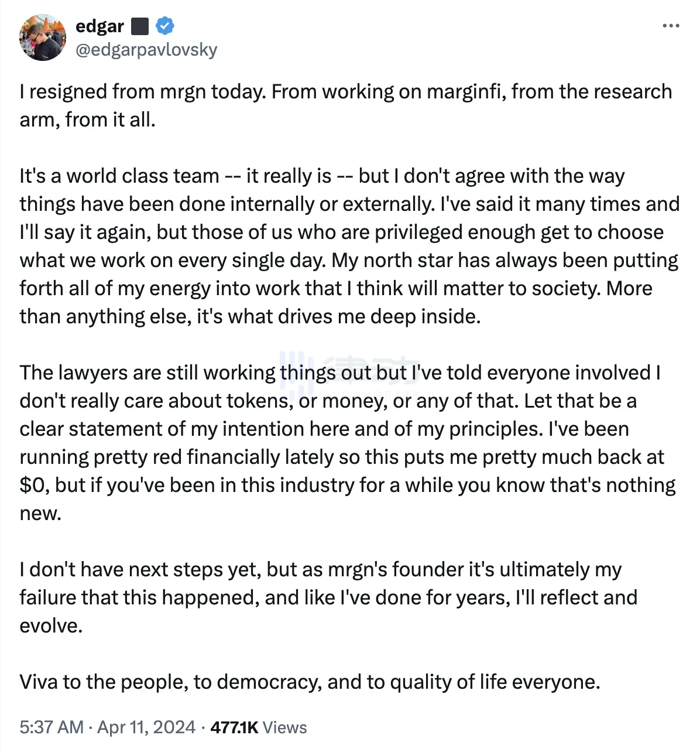This screenshot has height=752, width=700.
Task: Click the 5:37 AM timestamp
Action: [x=52, y=727]
